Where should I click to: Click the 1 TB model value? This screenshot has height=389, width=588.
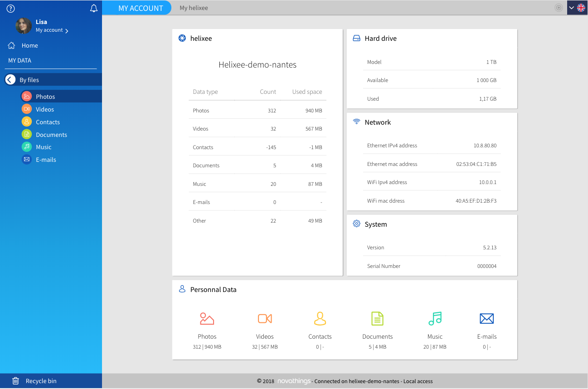[x=491, y=62]
